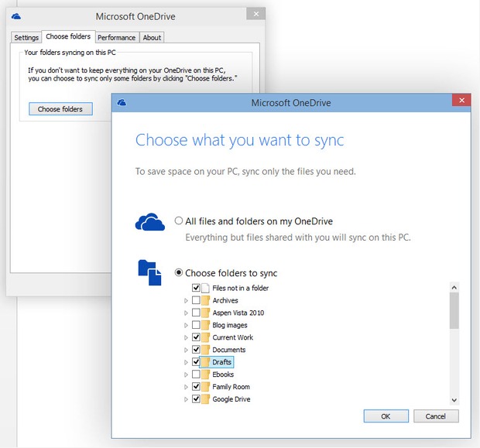Image resolution: width=480 pixels, height=448 pixels.
Task: Select the Ebooks folder name
Action: (x=223, y=374)
